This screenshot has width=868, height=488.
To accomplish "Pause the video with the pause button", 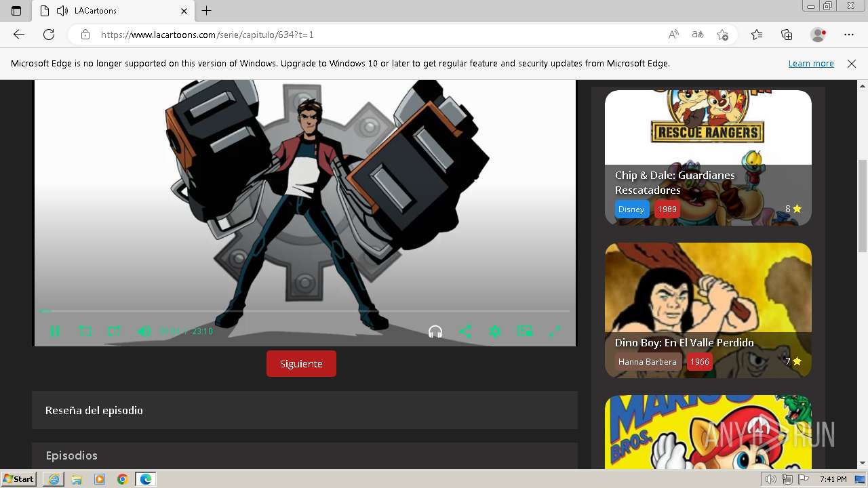I will click(x=55, y=331).
